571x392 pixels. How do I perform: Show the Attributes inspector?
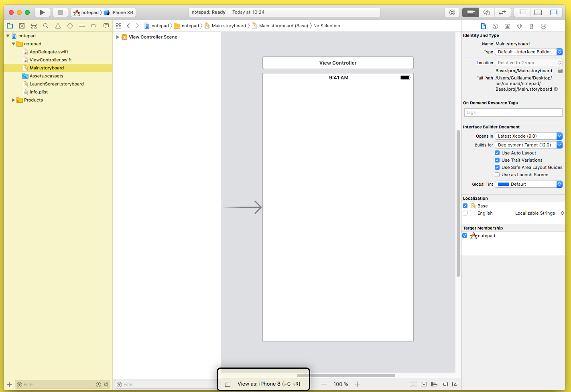[x=519, y=26]
